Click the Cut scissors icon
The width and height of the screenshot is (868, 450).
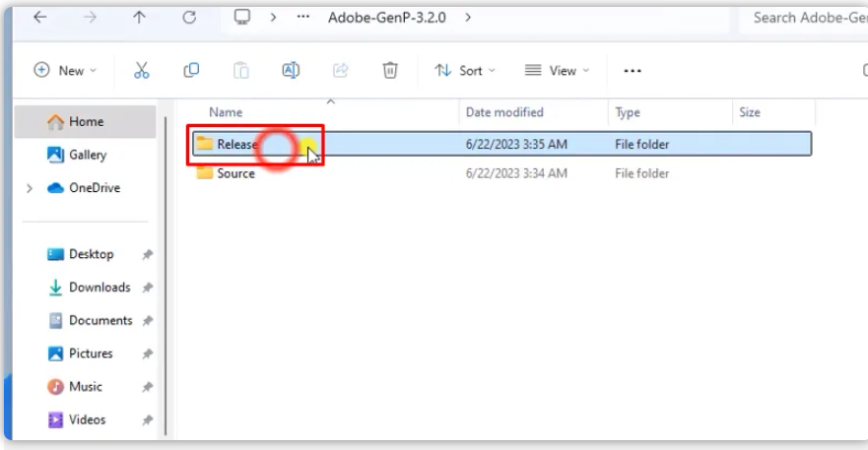pyautogui.click(x=141, y=71)
